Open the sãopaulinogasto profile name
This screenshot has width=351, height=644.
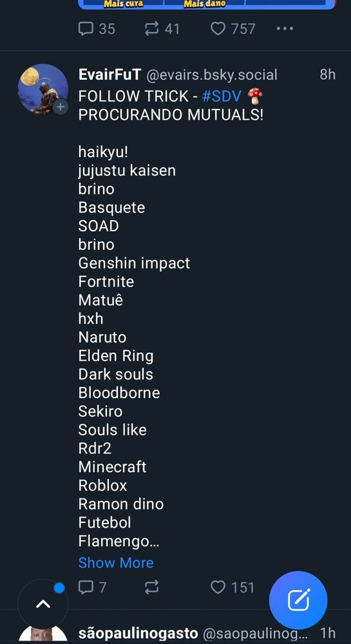(x=138, y=633)
